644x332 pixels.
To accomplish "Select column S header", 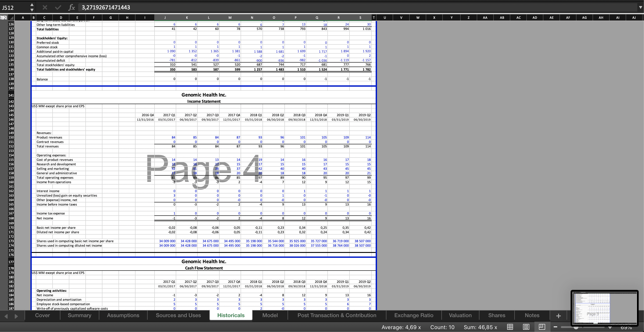I will 360,17.
